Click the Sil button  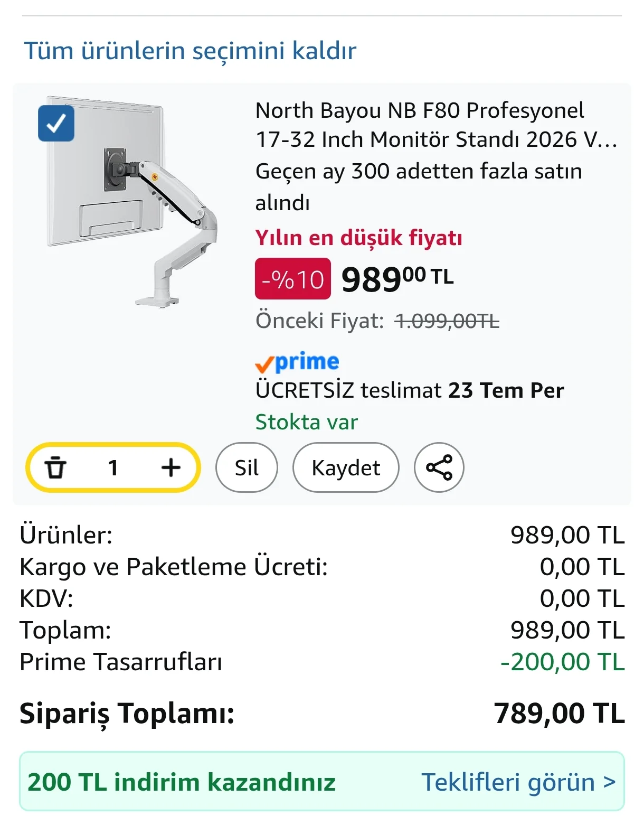[x=247, y=467]
